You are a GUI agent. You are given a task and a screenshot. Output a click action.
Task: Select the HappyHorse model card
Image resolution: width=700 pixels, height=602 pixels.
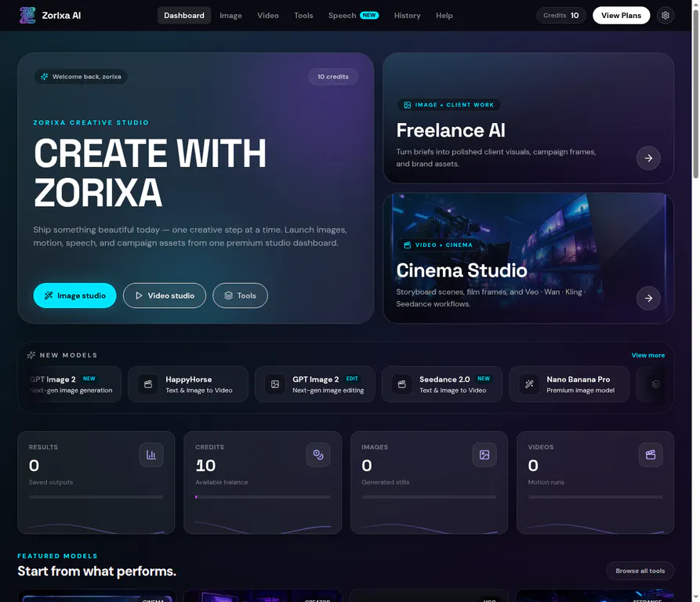coord(188,384)
